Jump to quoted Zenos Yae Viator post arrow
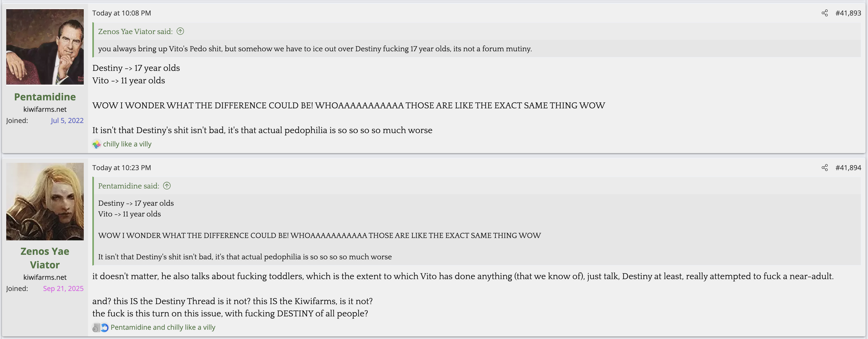 [180, 31]
